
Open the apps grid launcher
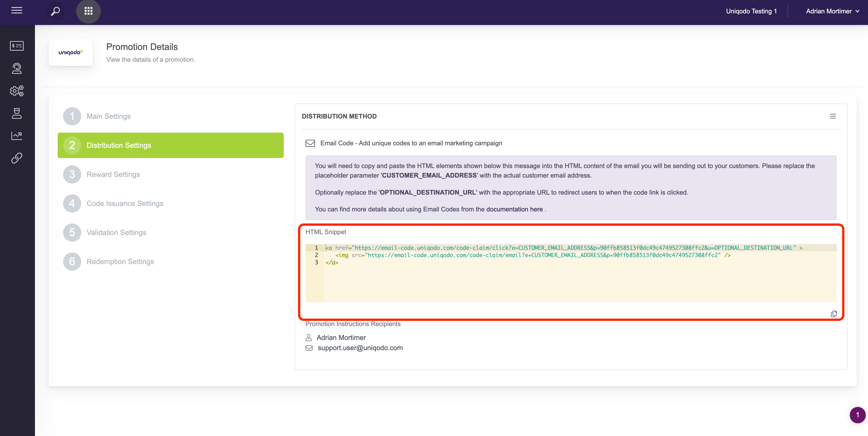(88, 11)
